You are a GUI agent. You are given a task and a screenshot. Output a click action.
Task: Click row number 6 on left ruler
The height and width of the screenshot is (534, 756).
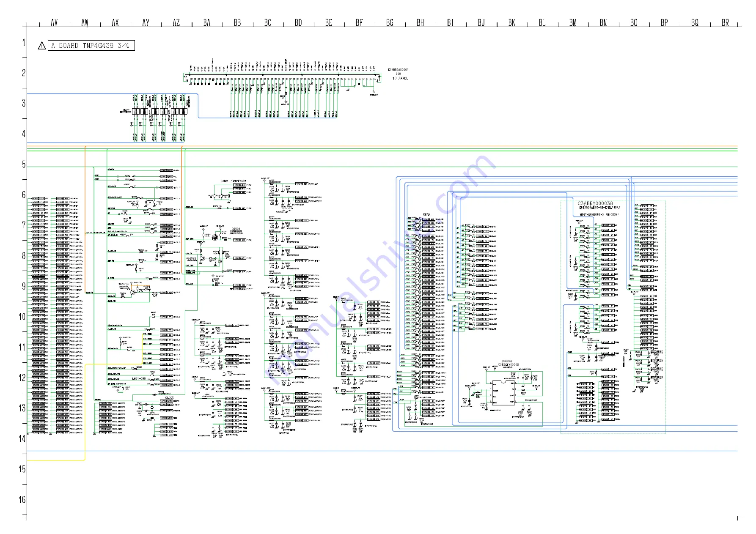click(x=24, y=194)
